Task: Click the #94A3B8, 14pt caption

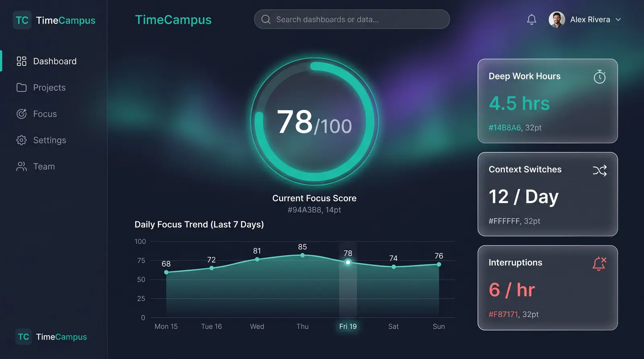Action: coord(314,210)
